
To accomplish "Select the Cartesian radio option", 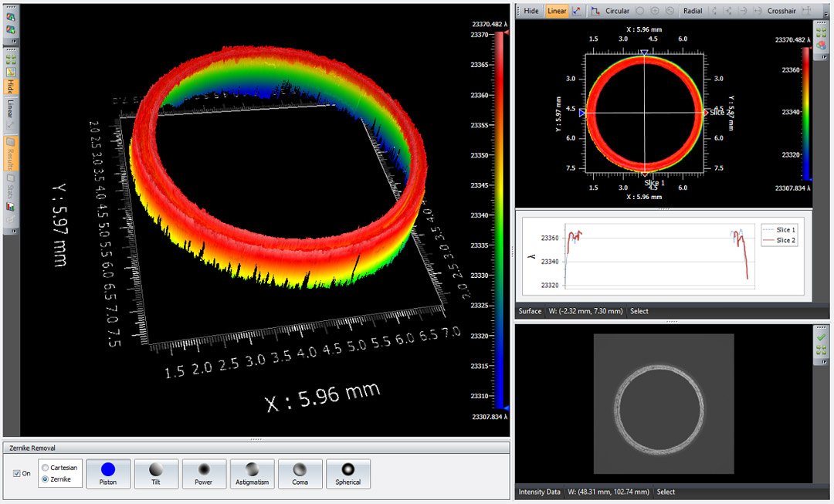I will [45, 467].
